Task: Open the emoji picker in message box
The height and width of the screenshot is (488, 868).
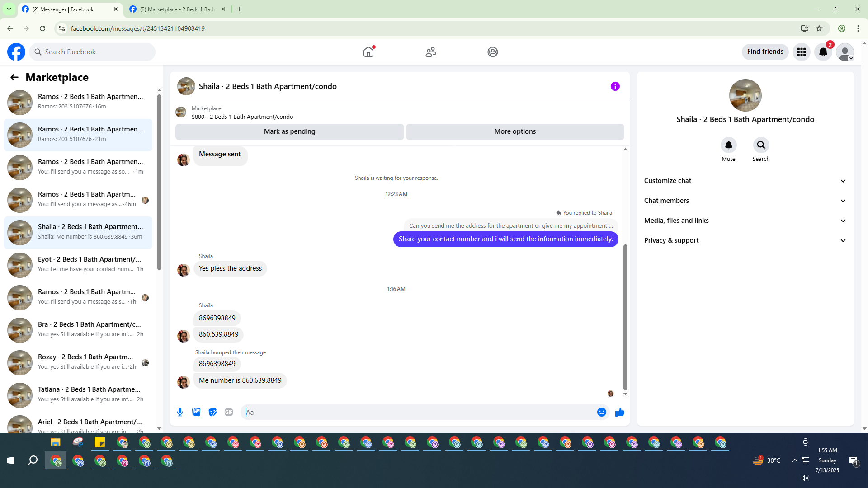Action: (601, 412)
